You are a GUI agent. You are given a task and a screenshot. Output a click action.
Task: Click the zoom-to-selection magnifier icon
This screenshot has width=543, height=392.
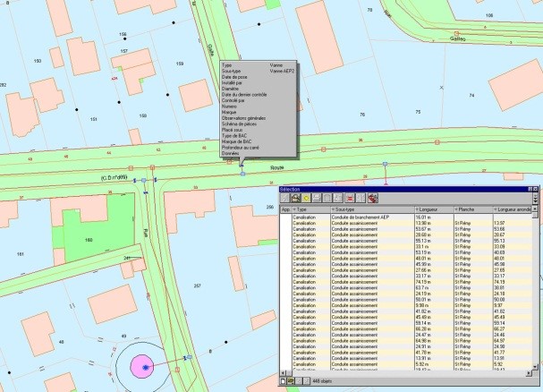[297, 198]
